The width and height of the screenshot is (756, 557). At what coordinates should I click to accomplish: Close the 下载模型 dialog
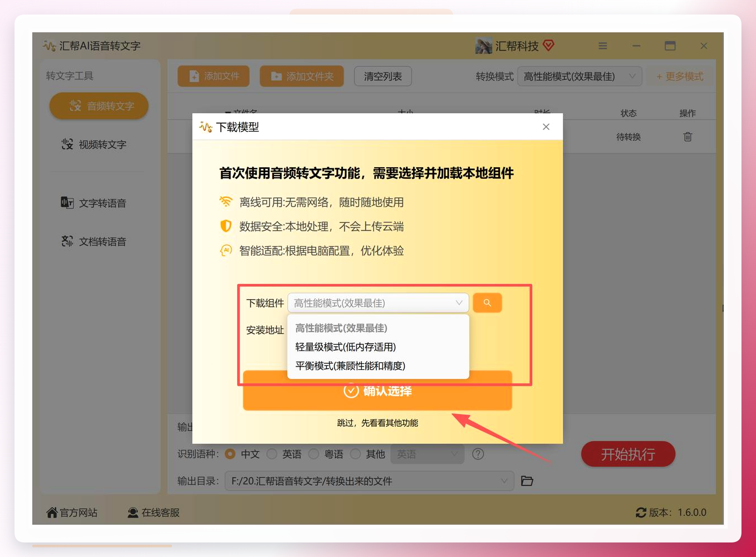click(546, 127)
